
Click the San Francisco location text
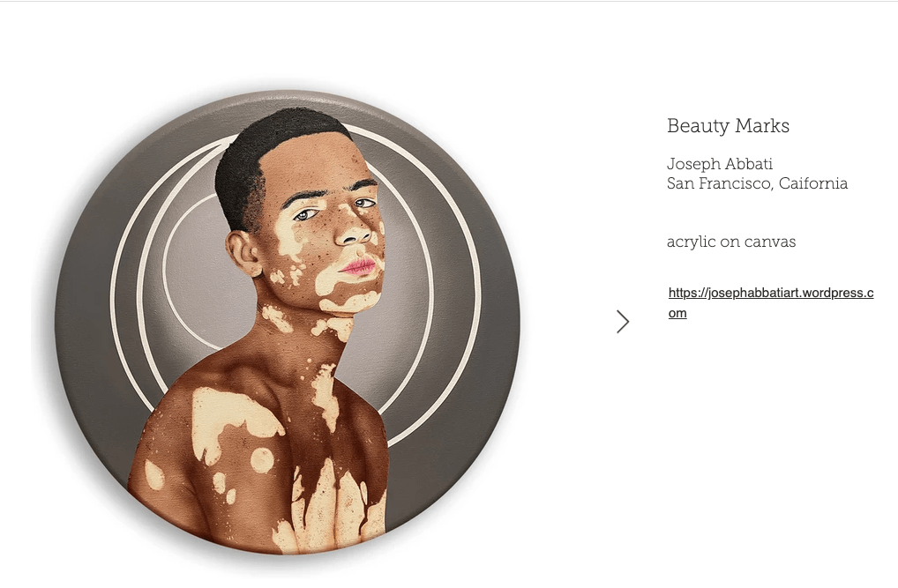[x=757, y=184]
